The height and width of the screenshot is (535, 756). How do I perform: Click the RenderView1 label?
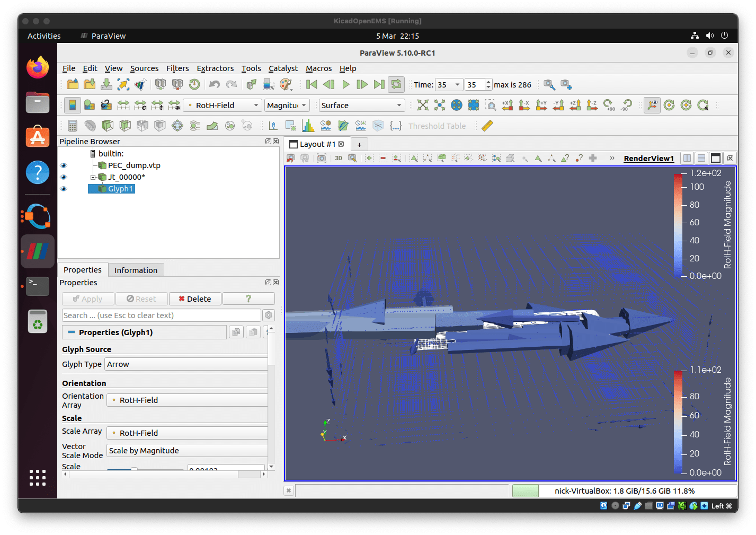(648, 158)
